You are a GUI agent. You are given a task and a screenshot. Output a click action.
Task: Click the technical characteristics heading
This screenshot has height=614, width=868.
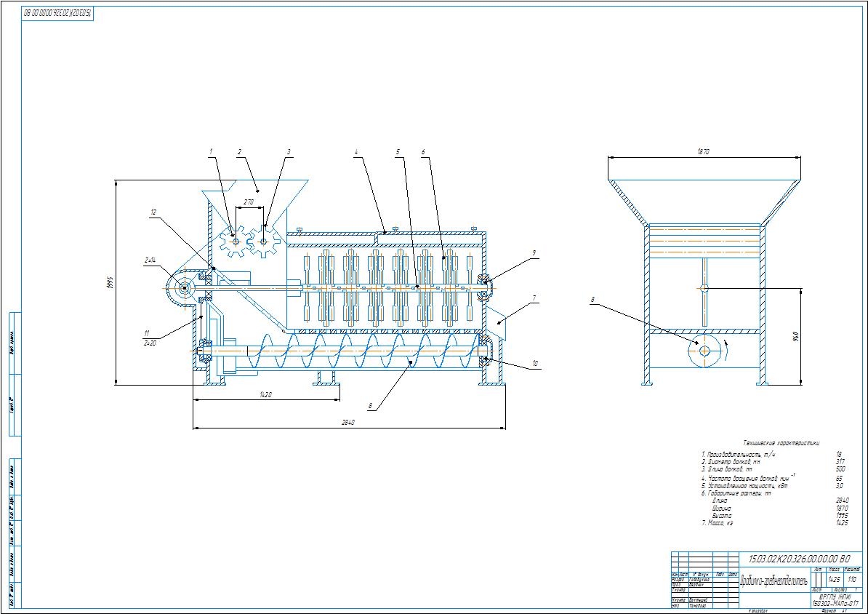(x=781, y=442)
